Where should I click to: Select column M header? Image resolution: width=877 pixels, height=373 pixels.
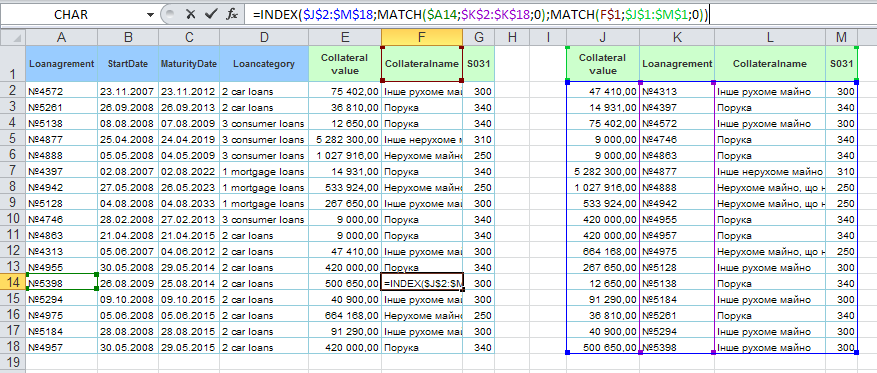842,37
